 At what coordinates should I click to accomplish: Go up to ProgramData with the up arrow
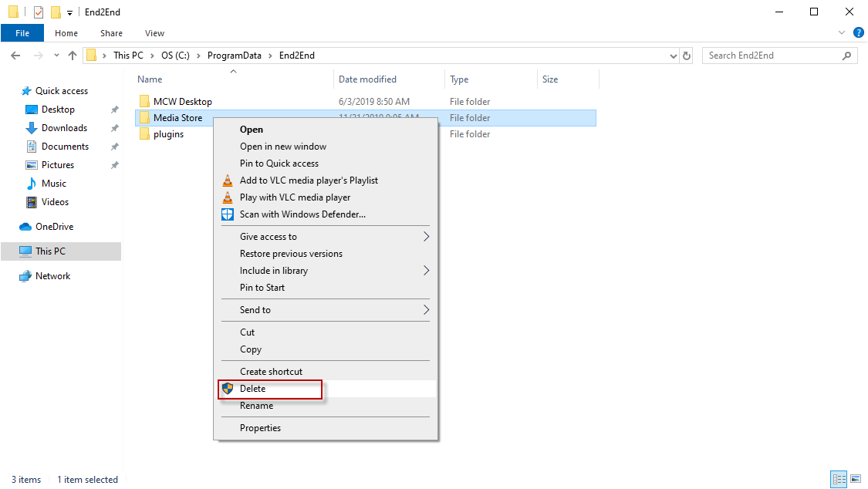(73, 56)
